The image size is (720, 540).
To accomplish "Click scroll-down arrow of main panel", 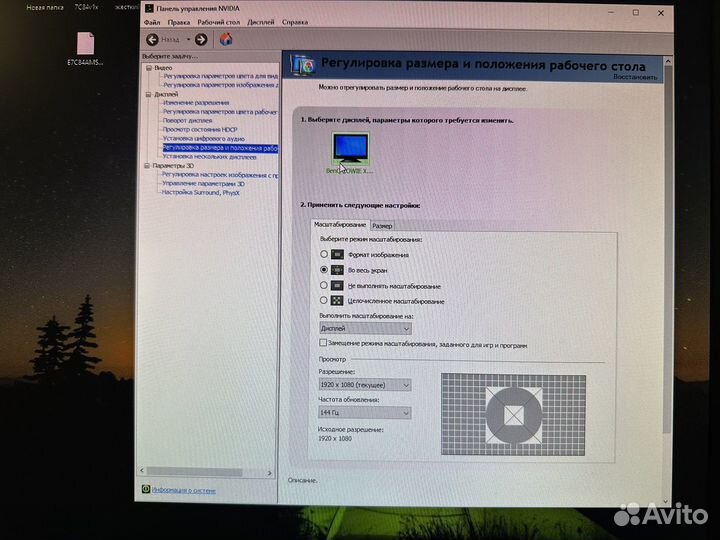I will (666, 501).
